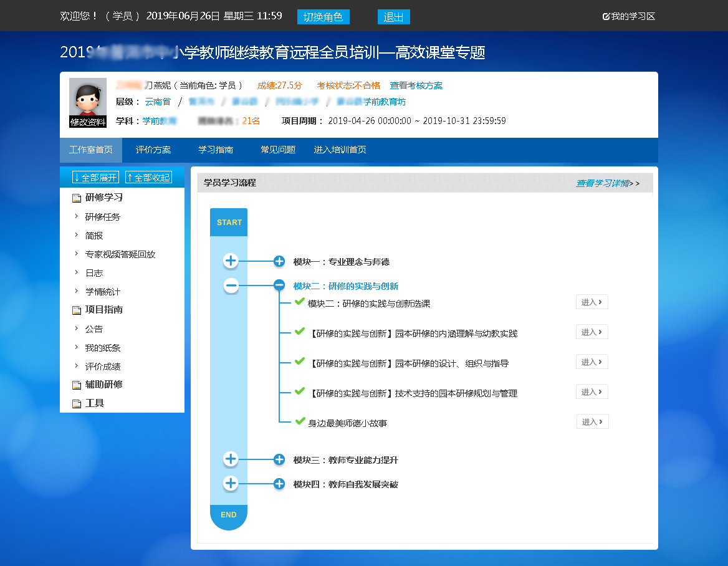Screen dimensions: 728x566
Task: Click the folder icon beside 辅助研修
Action: [x=77, y=385]
